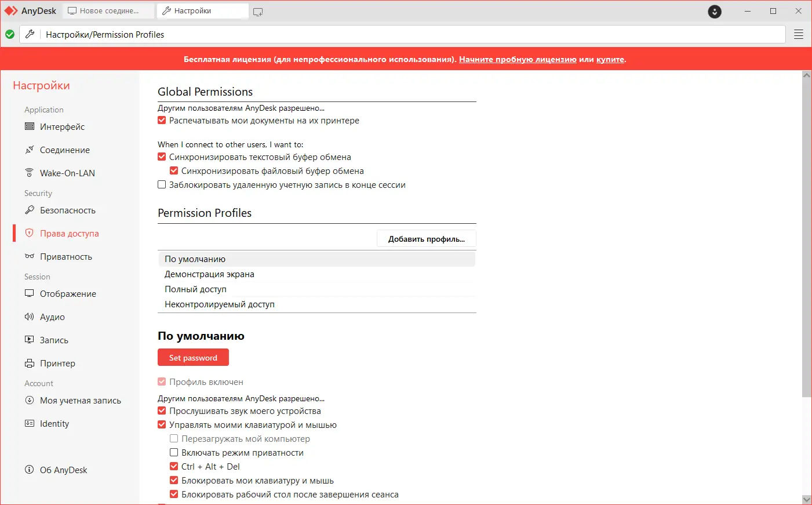812x505 pixels.
Task: Follow the купите link in the banner
Action: pyautogui.click(x=610, y=59)
